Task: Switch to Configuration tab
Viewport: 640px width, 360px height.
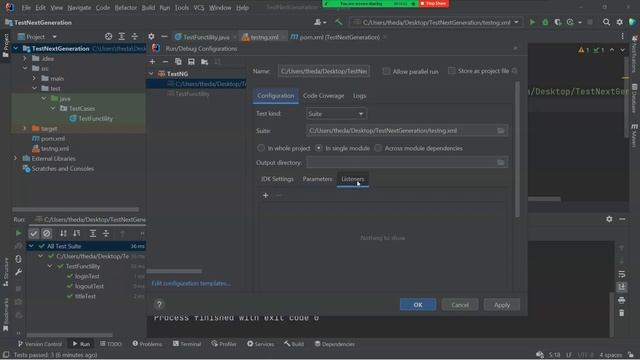Action: [276, 96]
